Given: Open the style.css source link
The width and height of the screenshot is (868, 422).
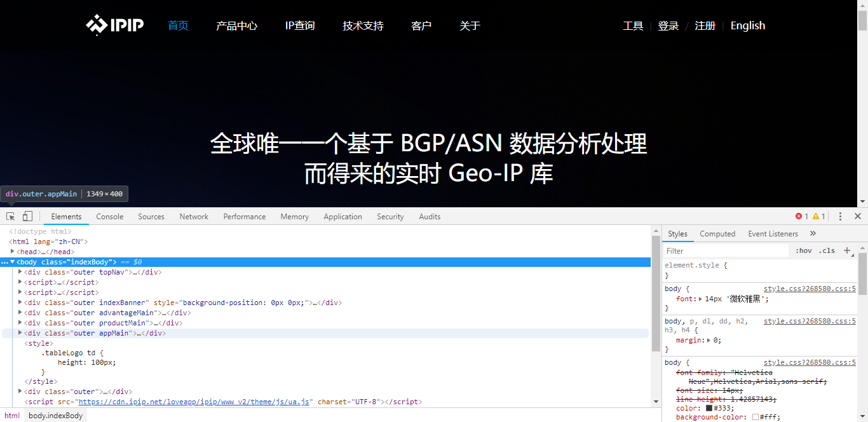Looking at the screenshot, I should pos(809,289).
